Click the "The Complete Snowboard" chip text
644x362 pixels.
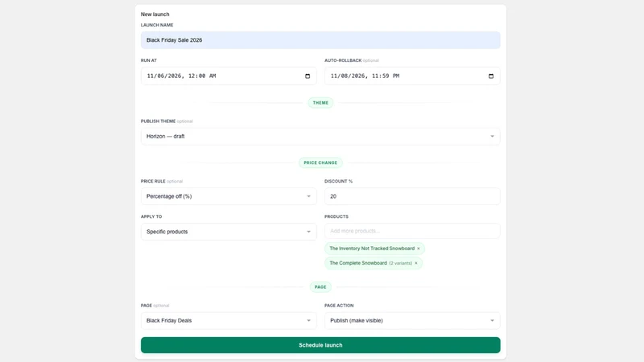pyautogui.click(x=358, y=263)
